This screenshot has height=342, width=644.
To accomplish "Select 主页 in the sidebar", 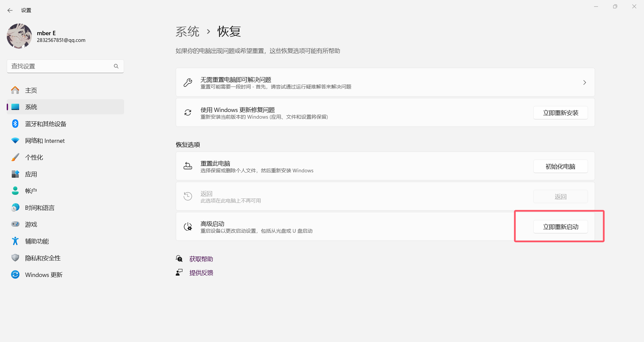I will tap(31, 91).
